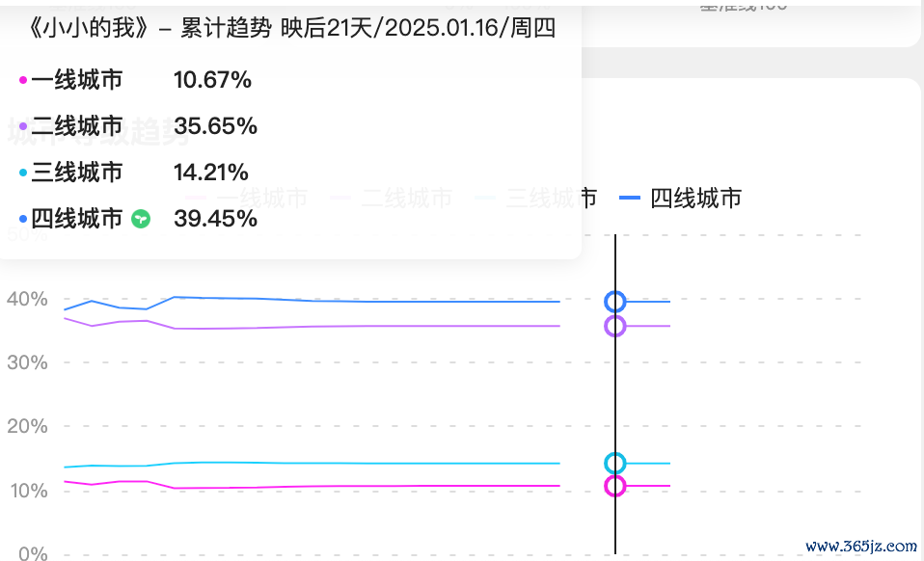This screenshot has height=561, width=924.
Task: Click the blue legend line swatch for 四线城市
Action: (630, 199)
